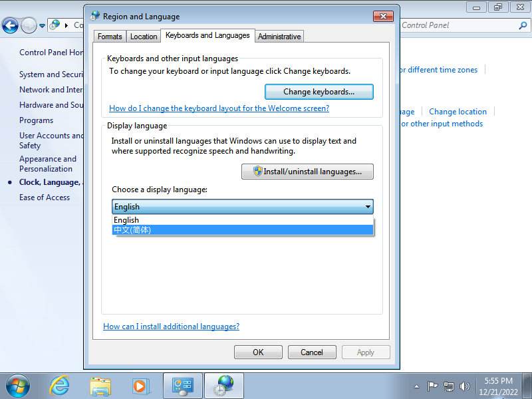This screenshot has width=532, height=399.
Task: Switch to Control Panel taskbar button
Action: (x=183, y=386)
